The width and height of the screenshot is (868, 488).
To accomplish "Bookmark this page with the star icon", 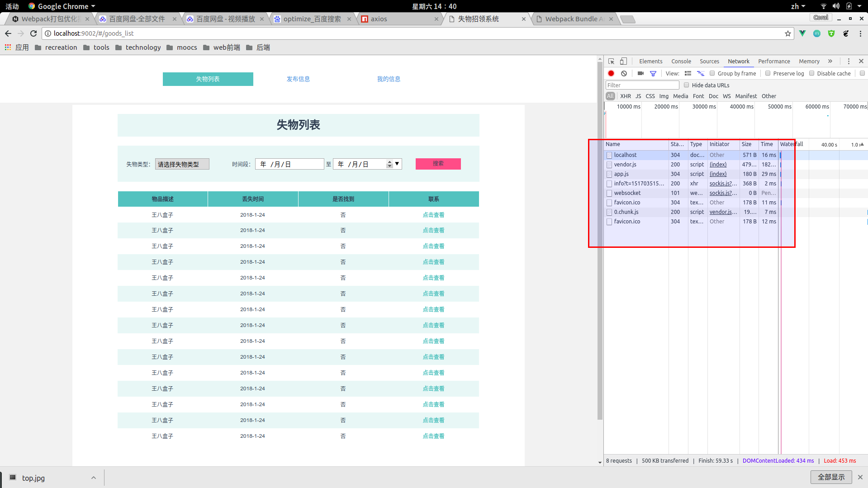I will pos(788,33).
